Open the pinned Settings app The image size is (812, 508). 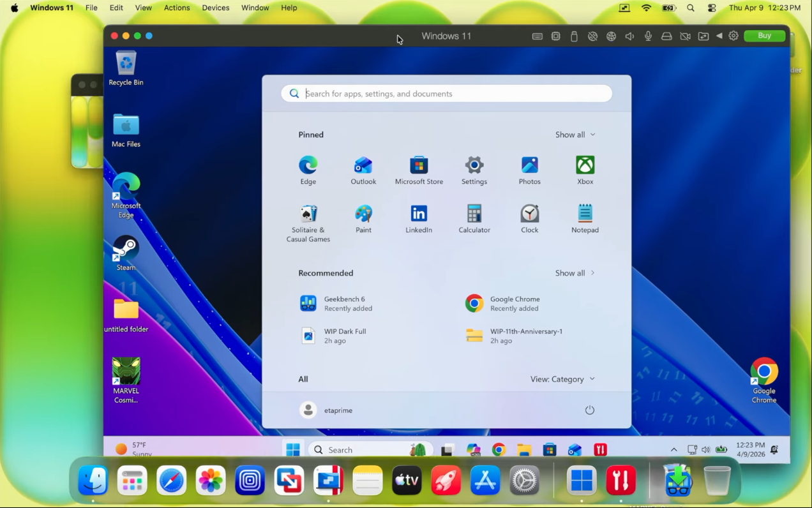(x=474, y=170)
